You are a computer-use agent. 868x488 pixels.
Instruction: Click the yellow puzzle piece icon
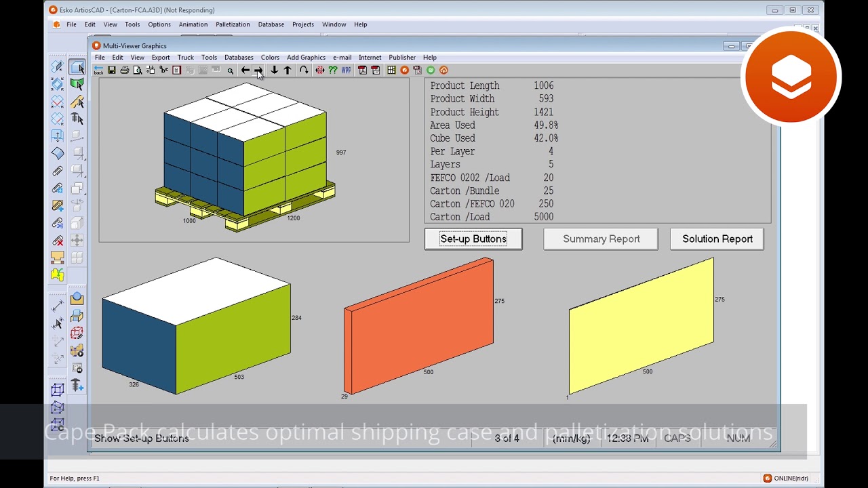[57, 274]
